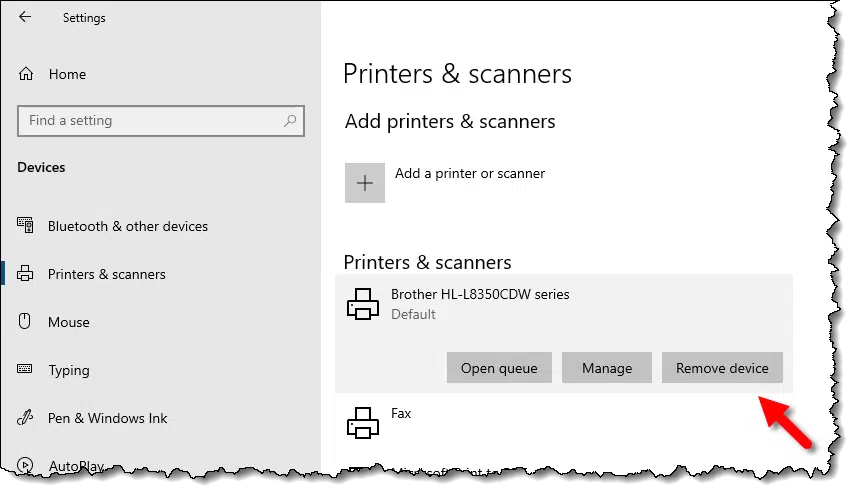Viewport: 859px width, 497px height.
Task: Click the Brother printer icon
Action: click(x=363, y=304)
